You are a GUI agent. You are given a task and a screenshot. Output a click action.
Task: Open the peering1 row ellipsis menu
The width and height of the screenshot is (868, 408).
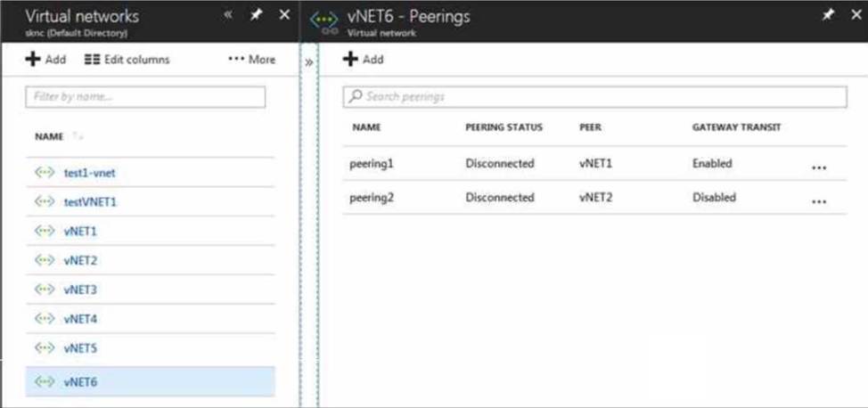tap(819, 167)
